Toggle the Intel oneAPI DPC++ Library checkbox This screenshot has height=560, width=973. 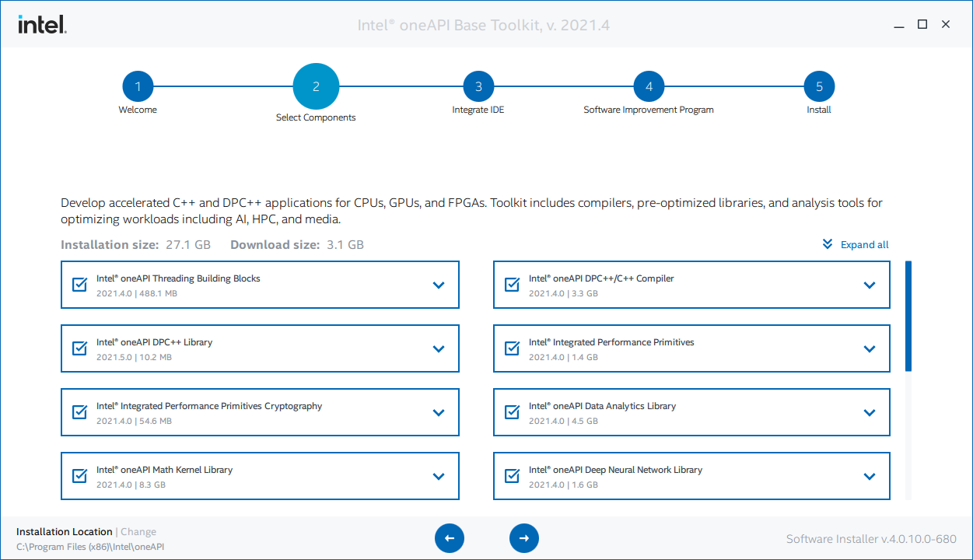(x=79, y=348)
